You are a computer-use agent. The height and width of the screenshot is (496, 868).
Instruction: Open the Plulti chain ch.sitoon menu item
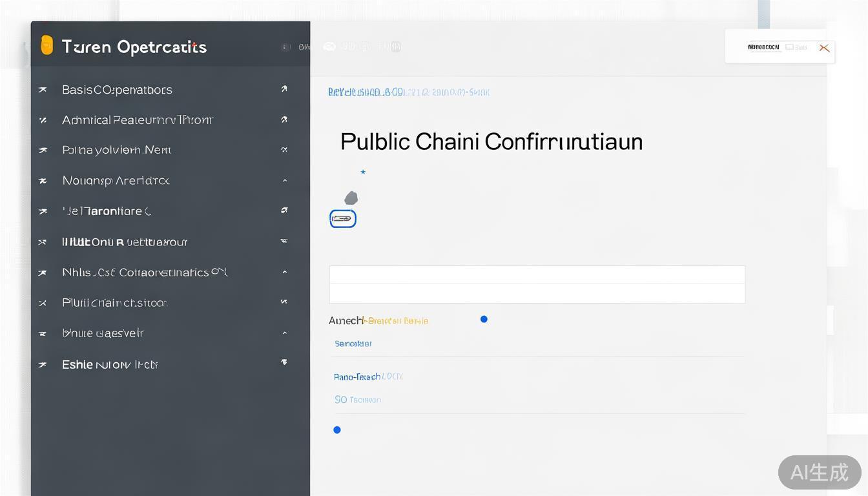click(x=114, y=302)
